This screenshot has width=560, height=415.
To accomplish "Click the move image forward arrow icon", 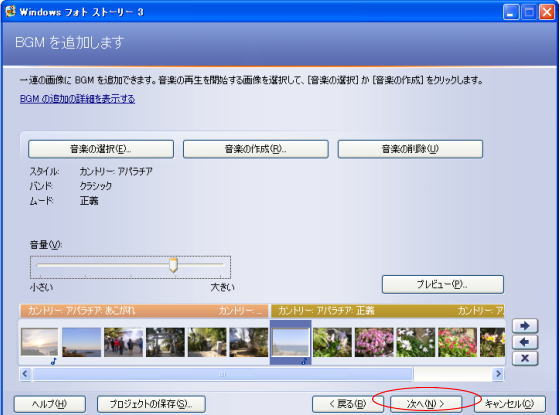I will [525, 326].
